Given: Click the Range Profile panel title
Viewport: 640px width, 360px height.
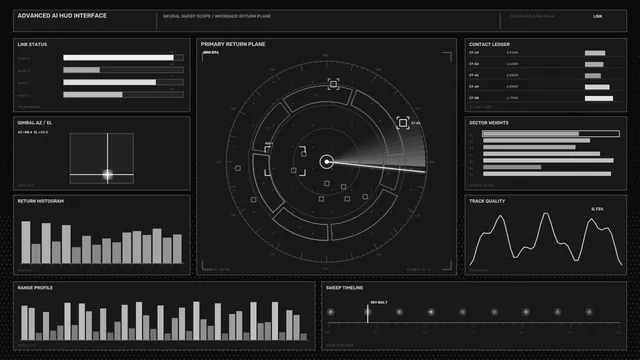Looking at the screenshot, I should tap(35, 288).
